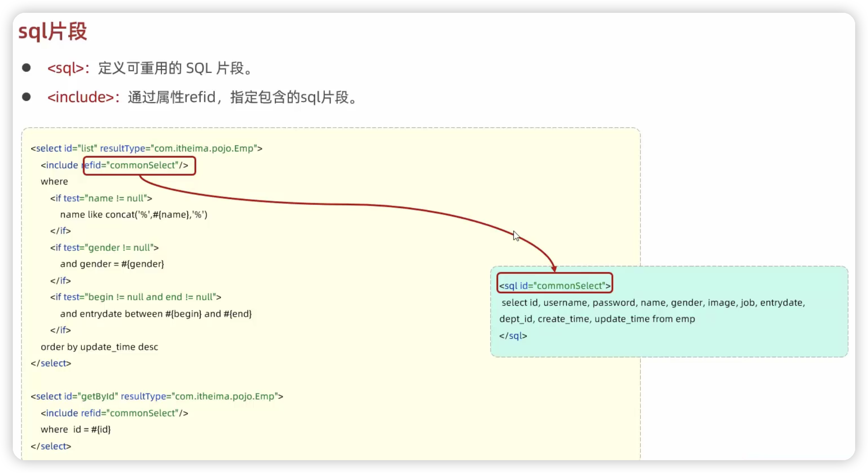Click the <if test="gender != null"> line
Screen dimensions: 868x473
click(x=104, y=248)
